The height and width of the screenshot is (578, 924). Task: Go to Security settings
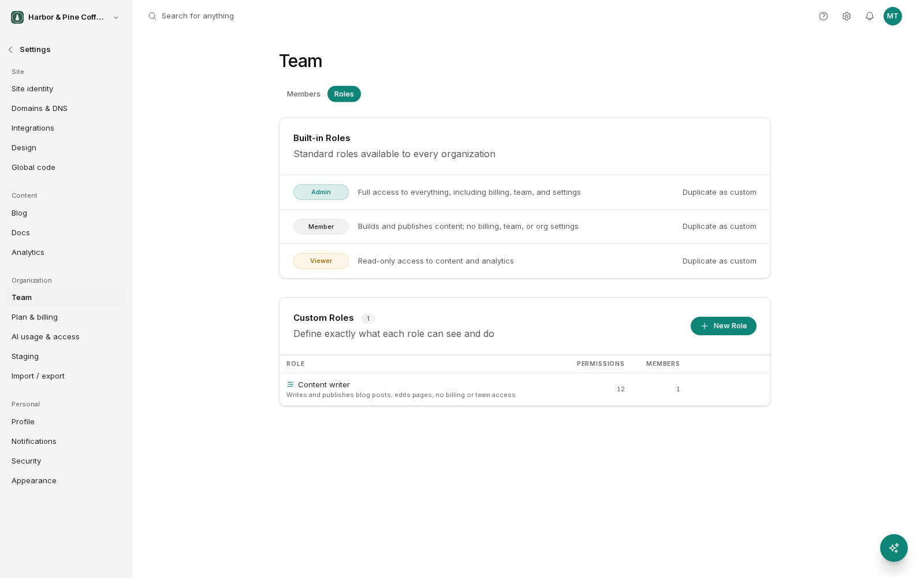[65, 461]
